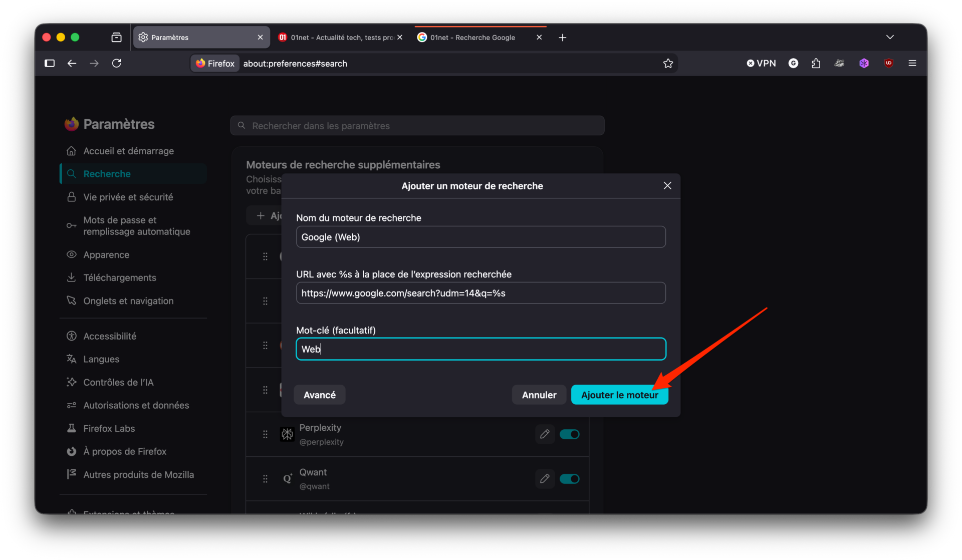Switch to the 01net Actualité tech tab

(341, 38)
